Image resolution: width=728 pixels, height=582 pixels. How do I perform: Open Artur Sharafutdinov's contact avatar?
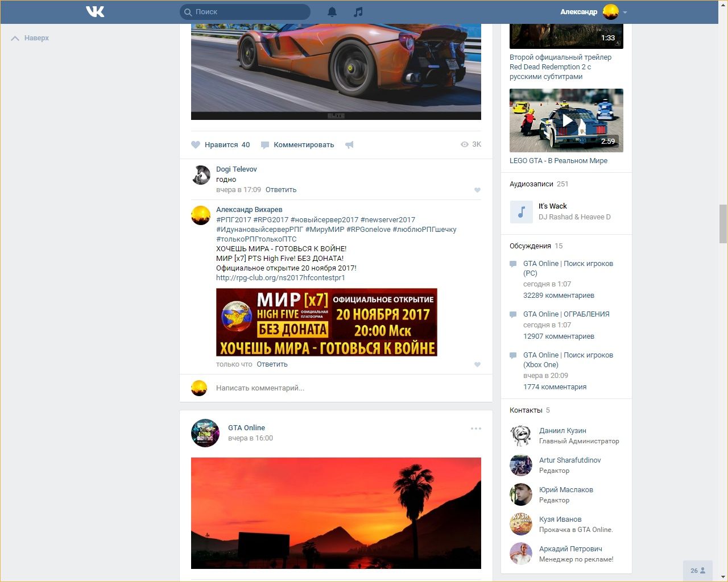tap(521, 465)
